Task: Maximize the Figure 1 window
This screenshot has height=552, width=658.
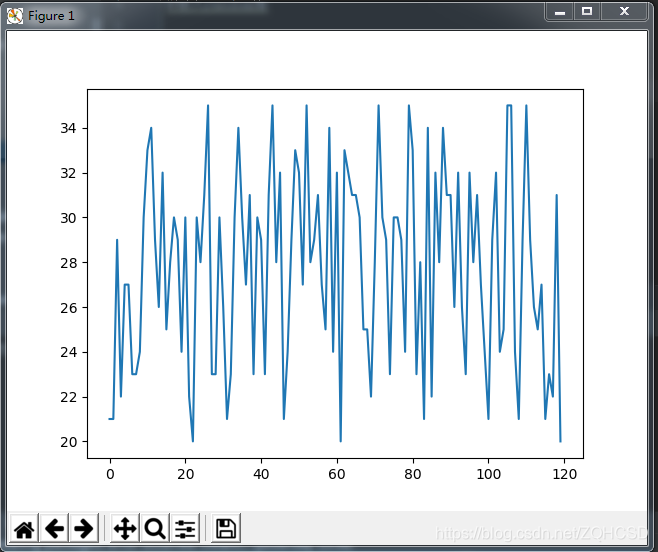Action: (587, 12)
